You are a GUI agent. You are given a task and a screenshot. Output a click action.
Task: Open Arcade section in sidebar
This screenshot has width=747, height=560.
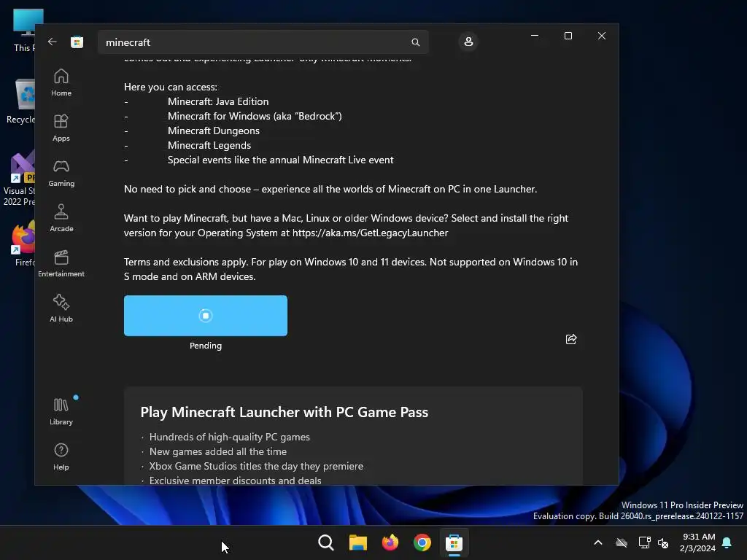tap(61, 218)
